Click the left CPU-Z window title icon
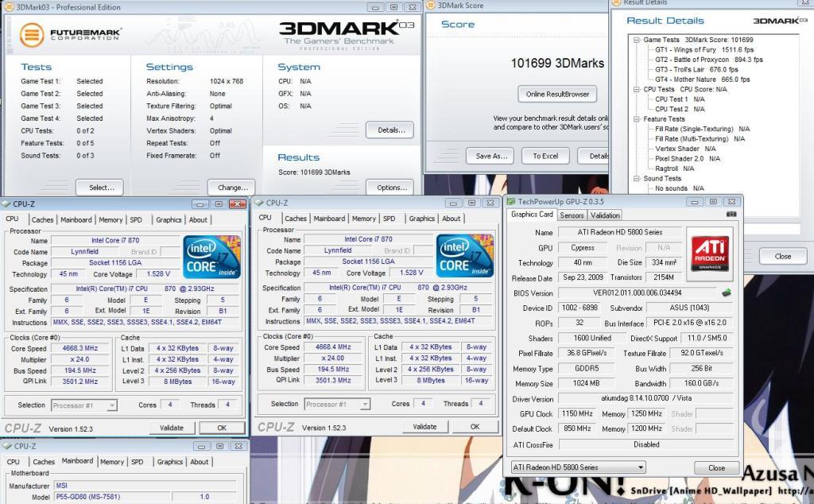 point(6,204)
